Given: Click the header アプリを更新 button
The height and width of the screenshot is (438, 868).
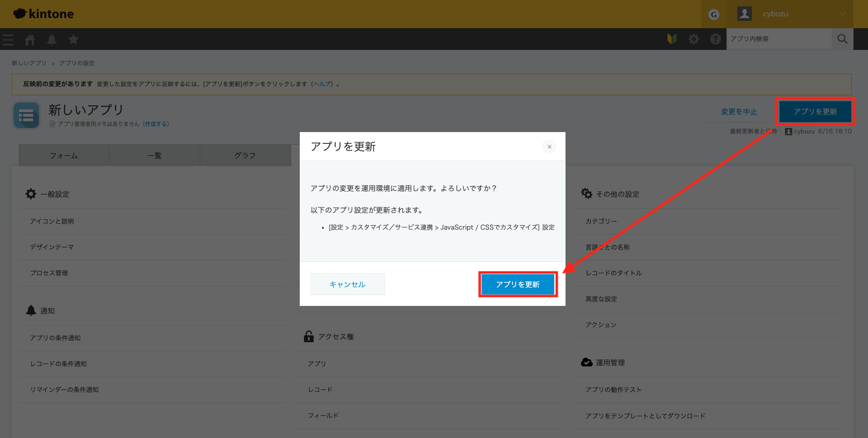Looking at the screenshot, I should click(815, 112).
